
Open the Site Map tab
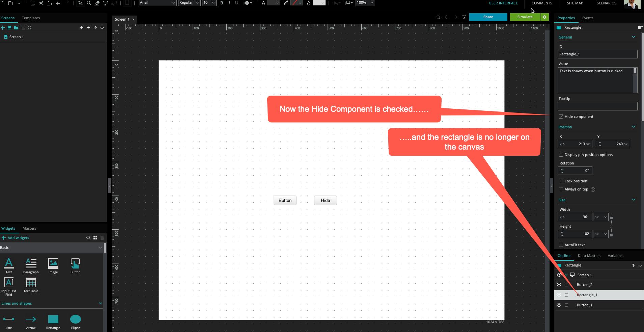point(575,3)
